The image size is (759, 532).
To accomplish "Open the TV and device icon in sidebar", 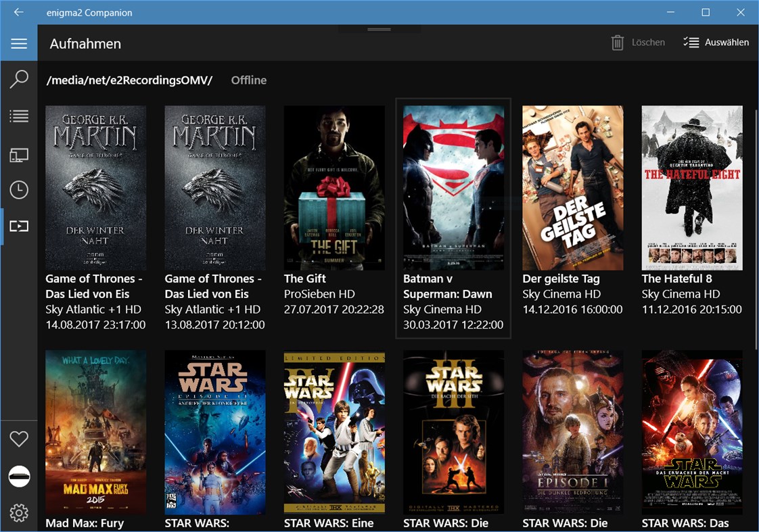I will click(x=19, y=155).
